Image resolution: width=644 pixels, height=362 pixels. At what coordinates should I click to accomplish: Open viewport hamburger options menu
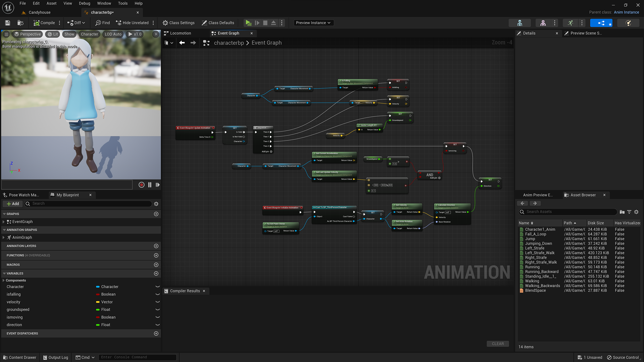[6, 34]
